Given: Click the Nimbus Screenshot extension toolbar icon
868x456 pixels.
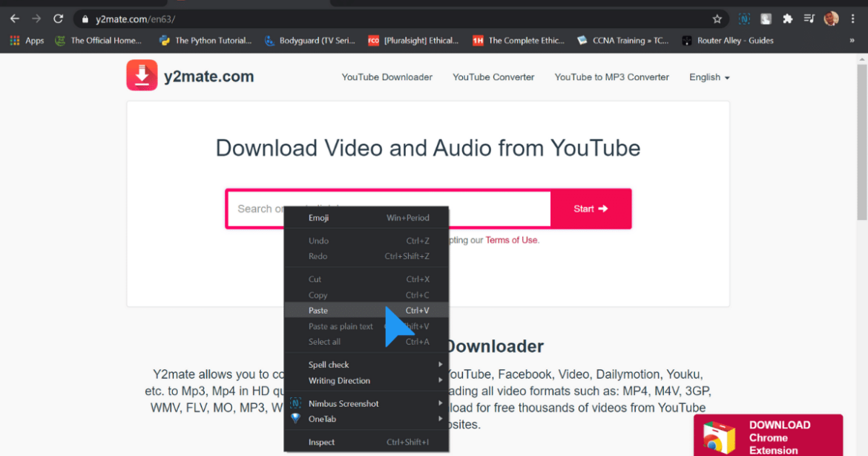Looking at the screenshot, I should (x=744, y=19).
